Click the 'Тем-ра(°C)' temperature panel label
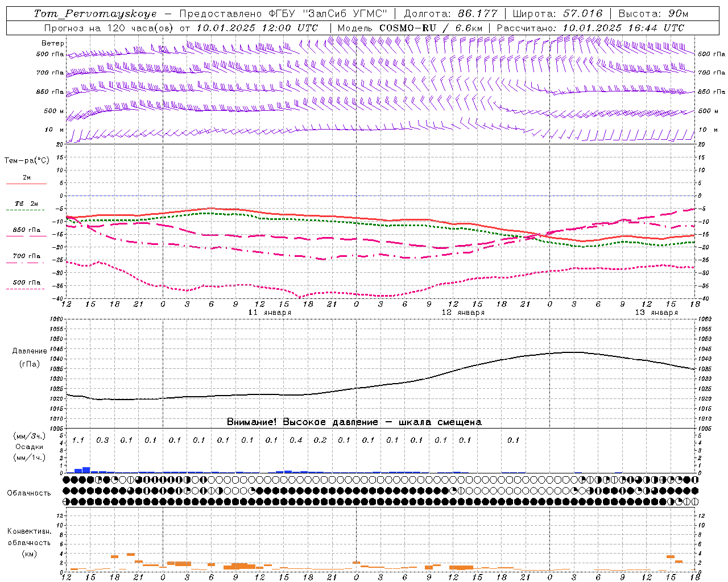 coord(27,160)
